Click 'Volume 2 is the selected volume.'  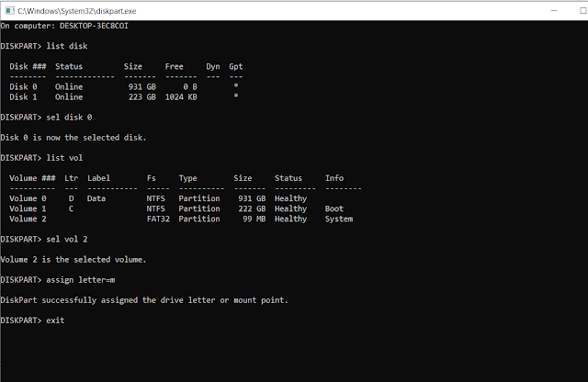point(73,260)
